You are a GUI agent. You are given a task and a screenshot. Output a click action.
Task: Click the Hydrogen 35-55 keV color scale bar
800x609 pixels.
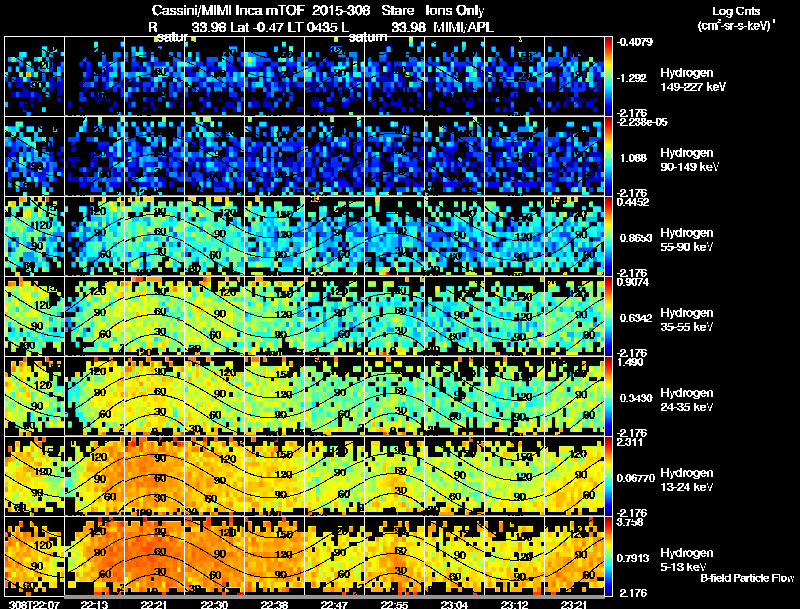[608, 317]
